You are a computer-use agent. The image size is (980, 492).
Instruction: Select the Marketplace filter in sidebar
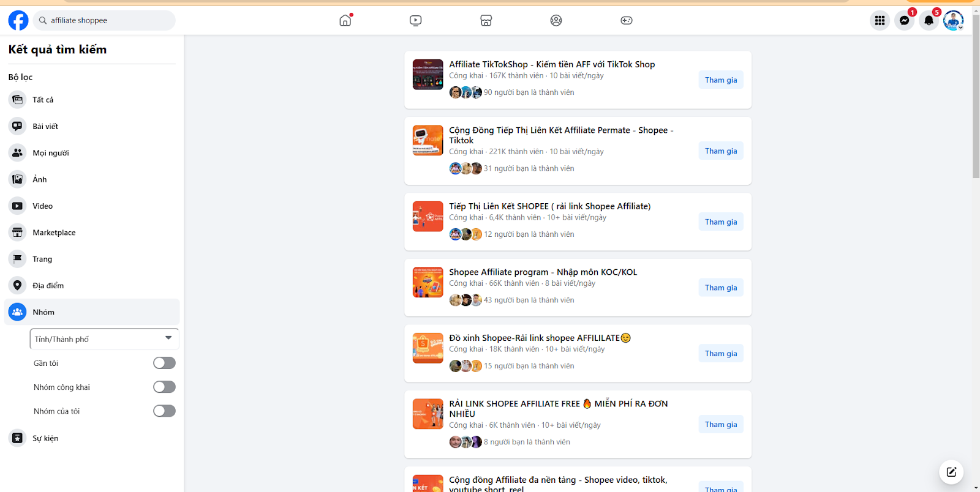[92, 233]
